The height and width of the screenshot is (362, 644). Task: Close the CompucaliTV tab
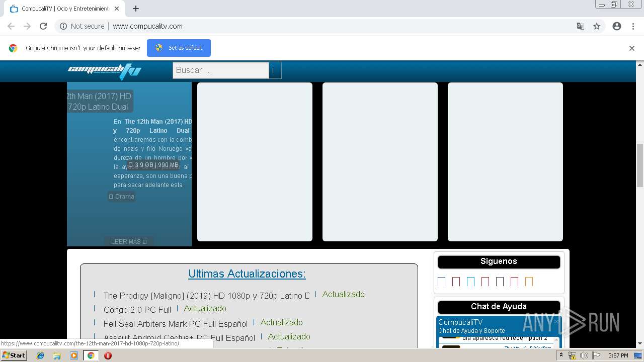(117, 9)
